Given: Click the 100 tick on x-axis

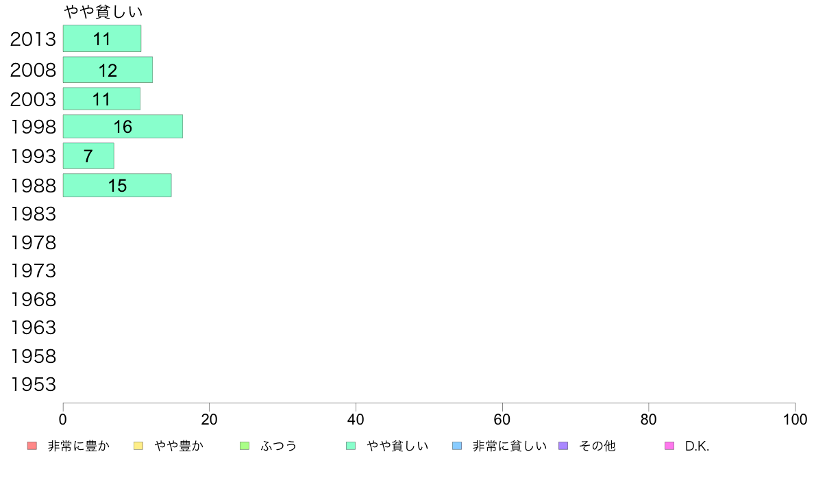Looking at the screenshot, I should pyautogui.click(x=795, y=419).
